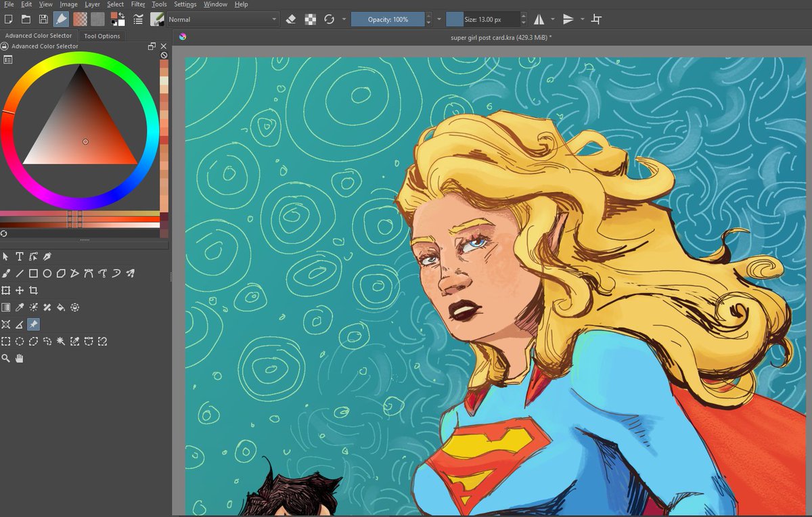Select the Enclose and Fill tool

tap(74, 307)
